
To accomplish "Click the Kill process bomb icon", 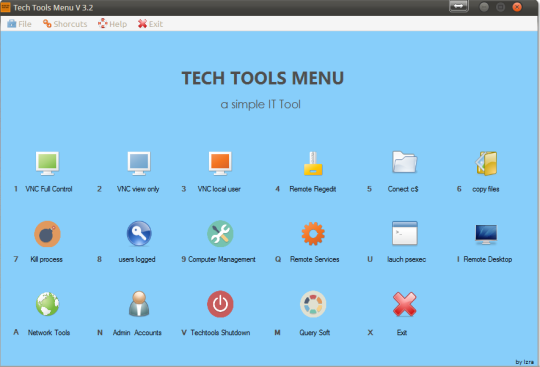I will [x=48, y=234].
